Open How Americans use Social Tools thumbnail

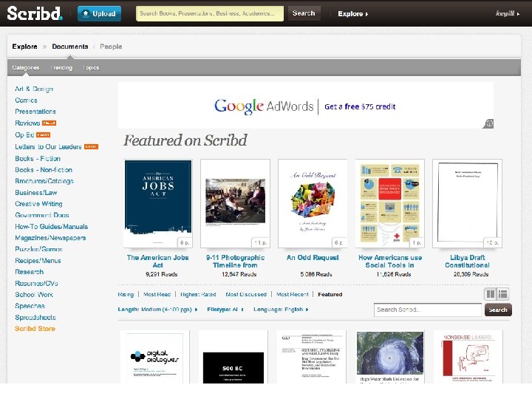click(x=390, y=204)
